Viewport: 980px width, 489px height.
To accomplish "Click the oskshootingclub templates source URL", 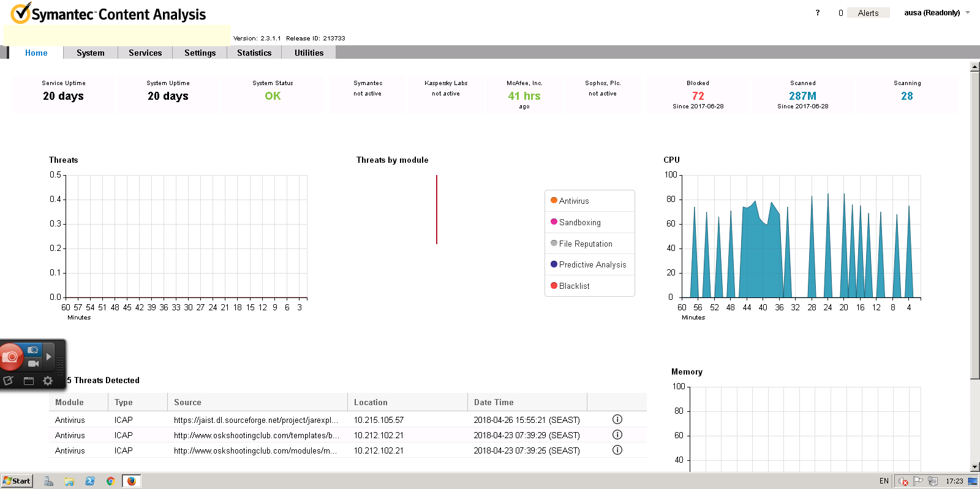I will (257, 435).
